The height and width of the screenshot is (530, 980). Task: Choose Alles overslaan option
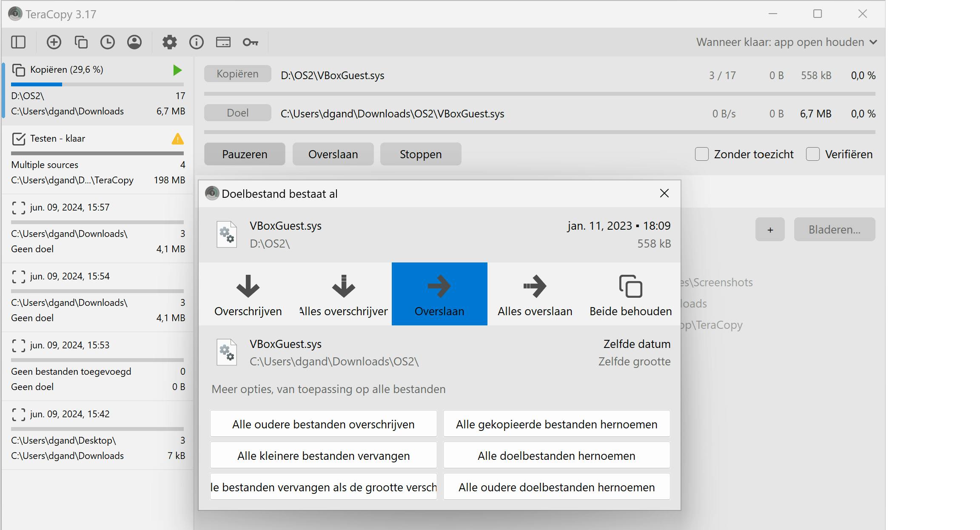[535, 294]
